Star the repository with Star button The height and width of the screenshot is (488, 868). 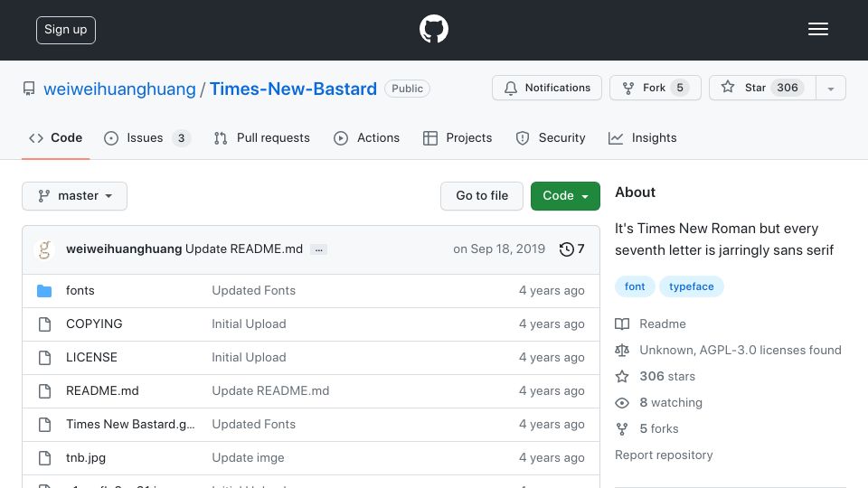(762, 88)
